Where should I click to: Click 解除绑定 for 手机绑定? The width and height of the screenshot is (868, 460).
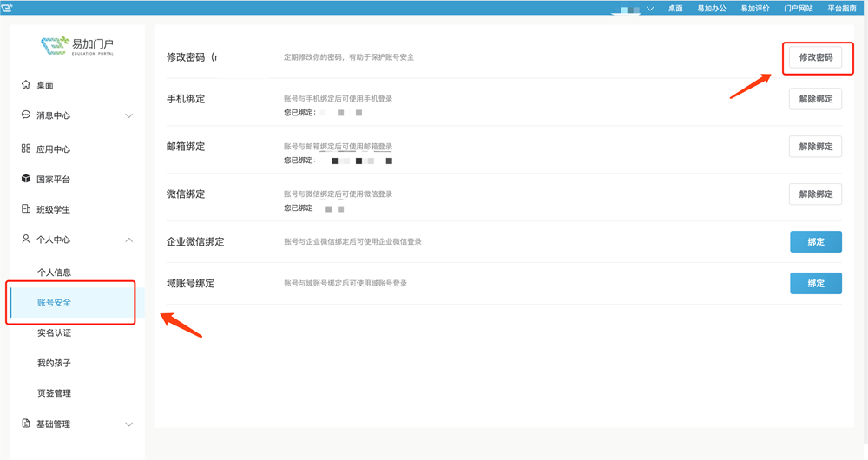[x=815, y=99]
